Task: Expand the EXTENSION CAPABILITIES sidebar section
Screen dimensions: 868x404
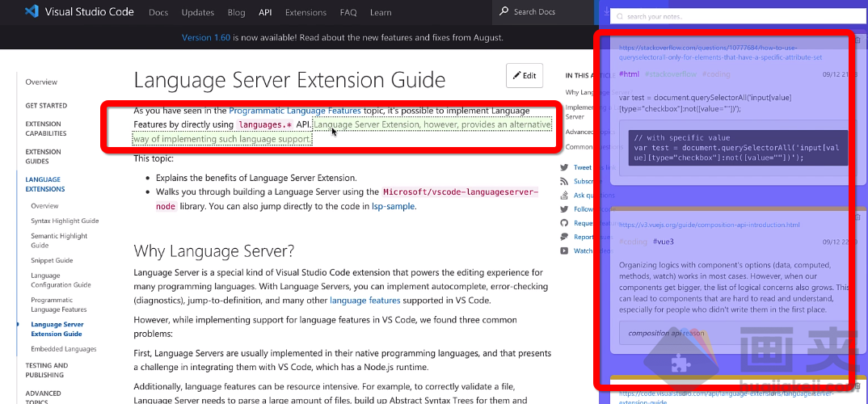Action: [45, 128]
